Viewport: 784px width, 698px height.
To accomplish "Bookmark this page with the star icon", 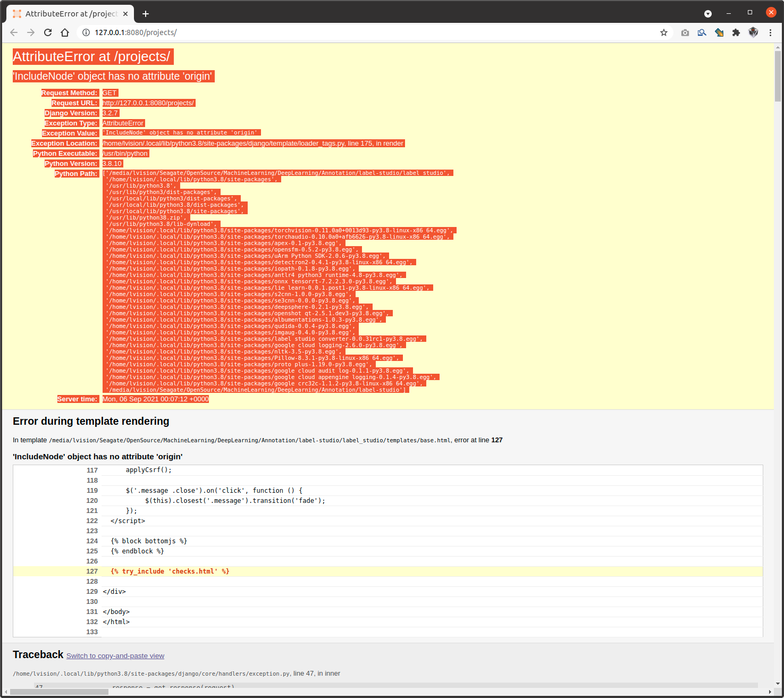I will tap(664, 32).
